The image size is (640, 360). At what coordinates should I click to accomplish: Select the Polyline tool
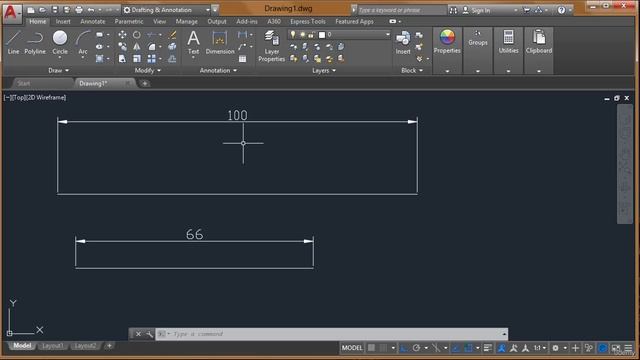(35, 42)
